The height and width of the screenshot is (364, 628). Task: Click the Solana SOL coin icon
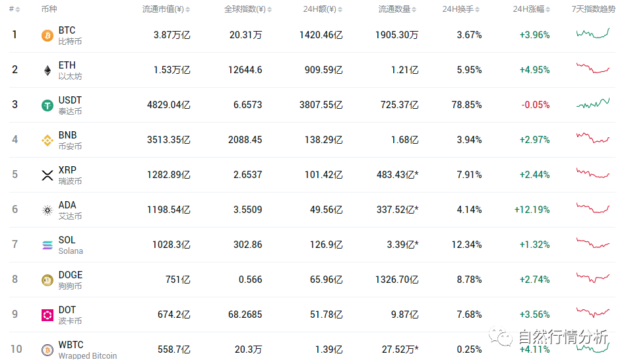[47, 245]
